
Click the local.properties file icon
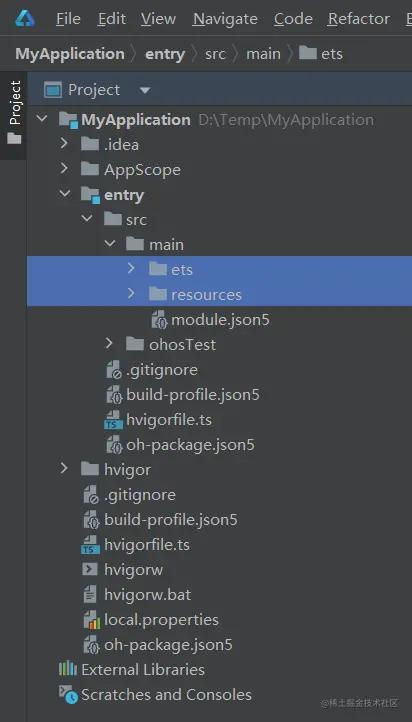92,620
